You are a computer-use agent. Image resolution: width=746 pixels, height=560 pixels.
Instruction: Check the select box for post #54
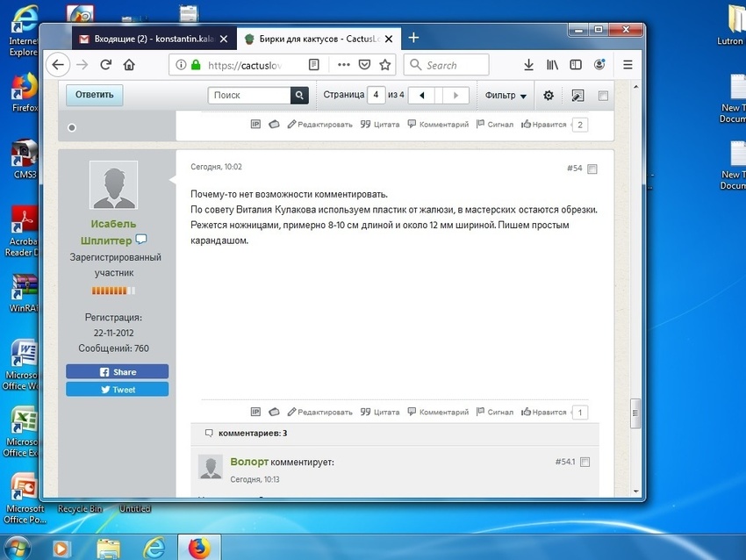click(x=592, y=169)
